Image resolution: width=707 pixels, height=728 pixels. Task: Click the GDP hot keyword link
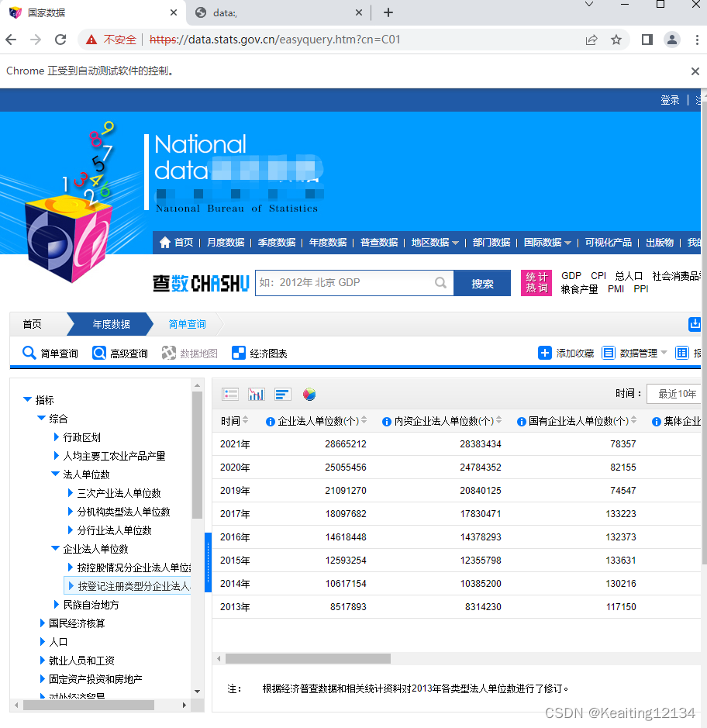(571, 275)
